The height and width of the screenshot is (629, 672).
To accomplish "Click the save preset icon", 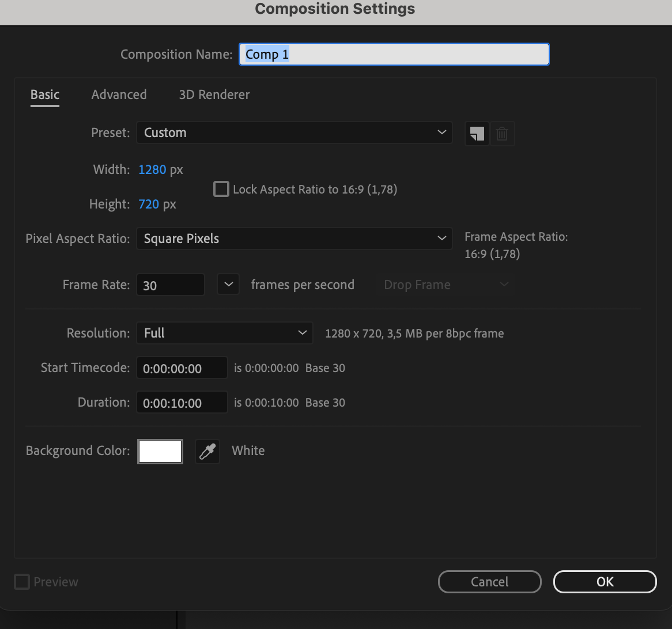I will pos(477,133).
